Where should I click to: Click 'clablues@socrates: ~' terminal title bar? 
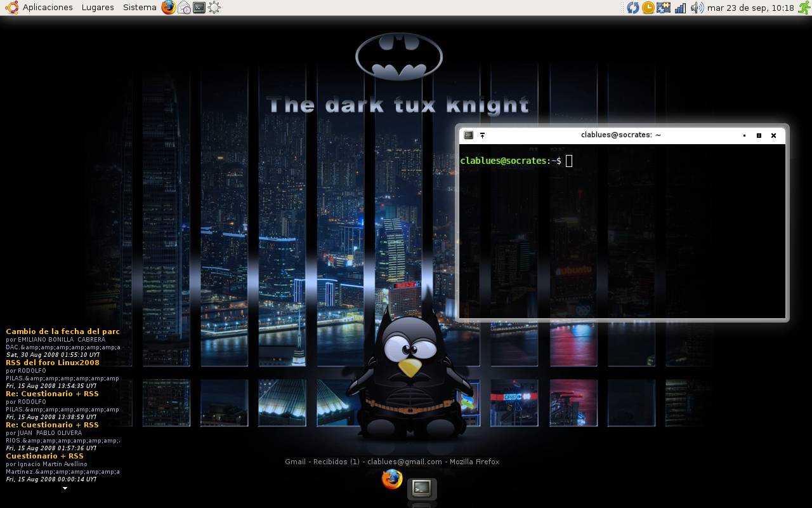(620, 135)
